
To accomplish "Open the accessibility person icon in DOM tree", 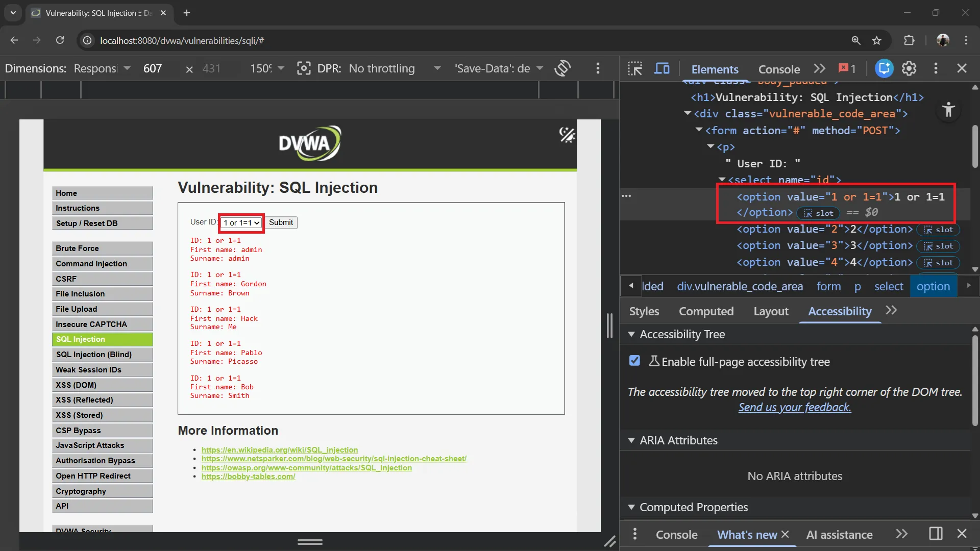I will pos(948,110).
